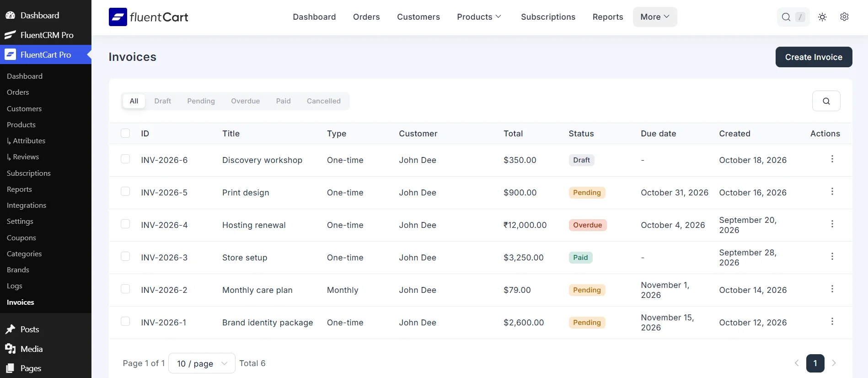The image size is (868, 378).
Task: Select the INV-2026-3 row checkbox
Action: [x=125, y=256]
